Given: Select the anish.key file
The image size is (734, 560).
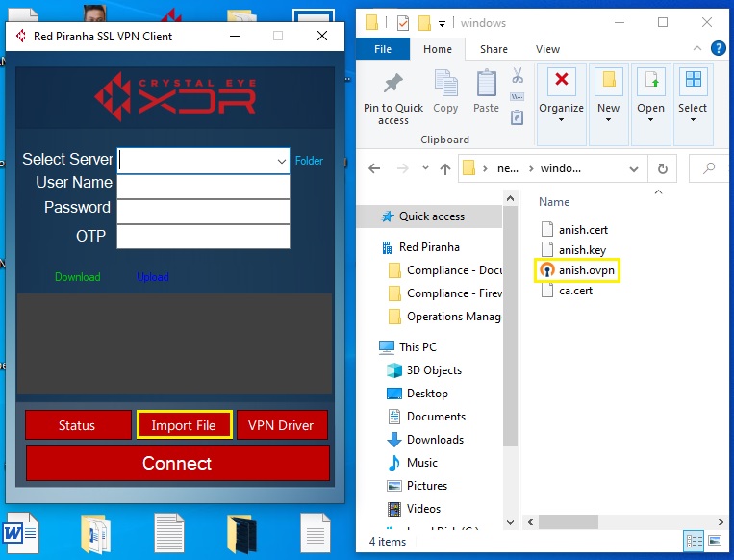Looking at the screenshot, I should tap(573, 249).
